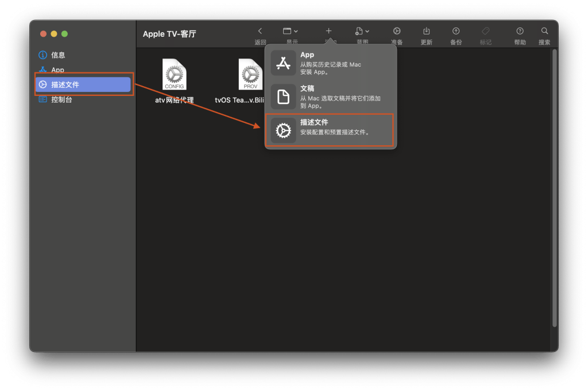Click the 返回 back arrow
This screenshot has width=588, height=391.
(260, 31)
